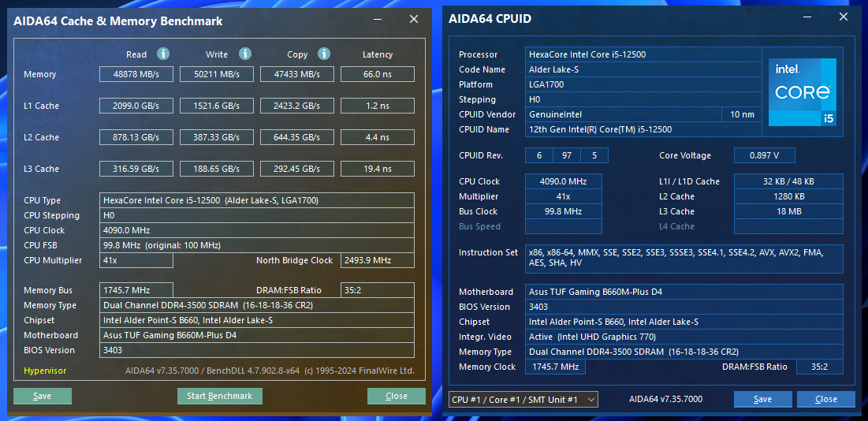
Task: Click the Motherboard field in benchmark window
Action: pos(257,335)
